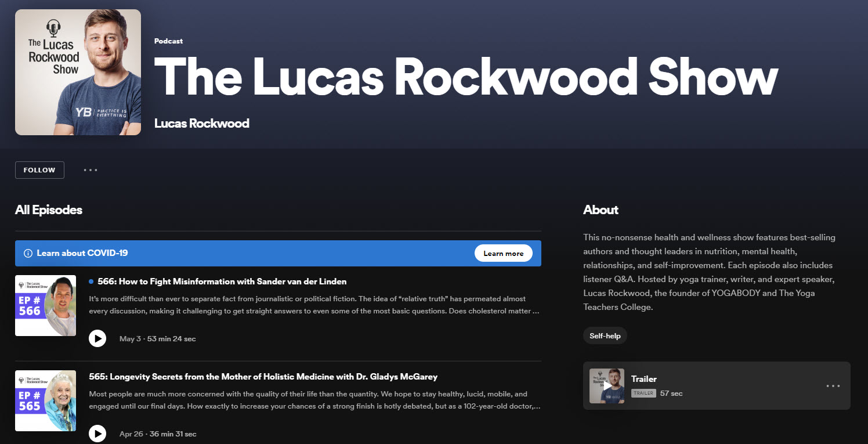Click the info icon in COVID-19 banner
The height and width of the screenshot is (444, 868).
pos(28,254)
